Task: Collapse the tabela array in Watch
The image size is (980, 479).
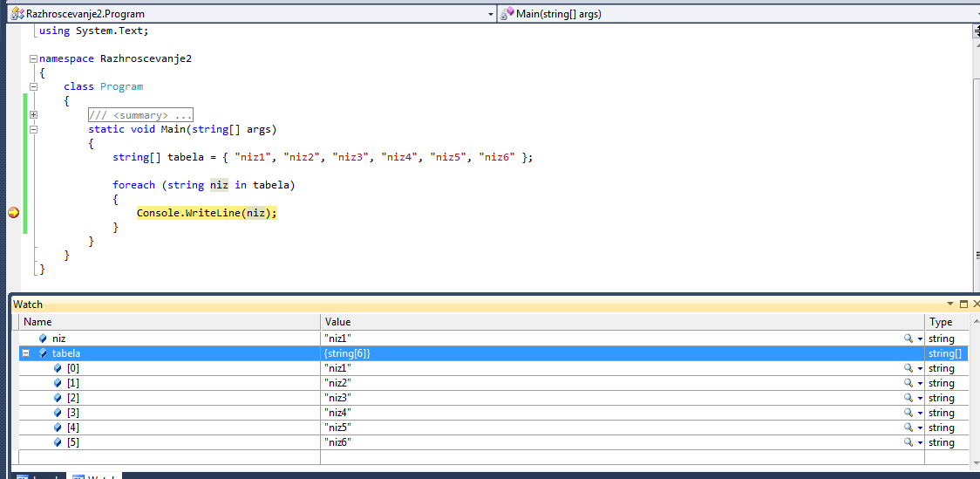Action: coord(25,353)
